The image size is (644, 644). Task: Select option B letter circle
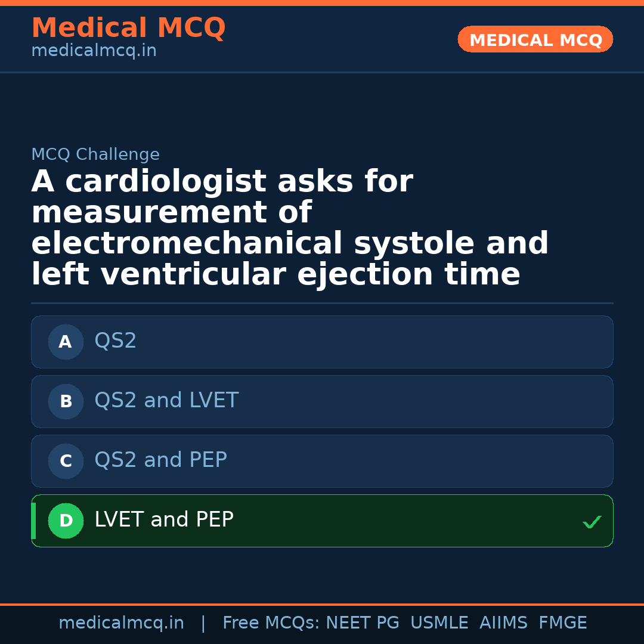point(66,401)
